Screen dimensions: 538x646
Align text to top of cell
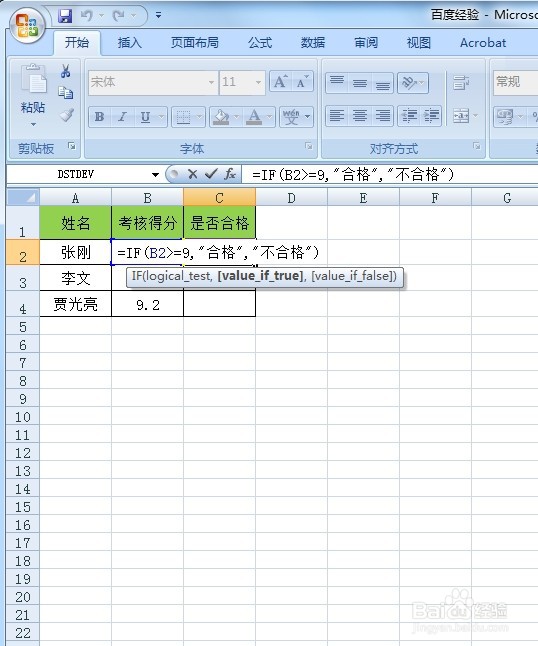[337, 82]
